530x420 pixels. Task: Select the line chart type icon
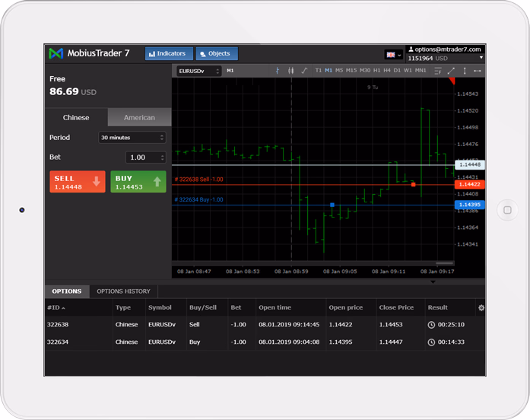(x=304, y=71)
